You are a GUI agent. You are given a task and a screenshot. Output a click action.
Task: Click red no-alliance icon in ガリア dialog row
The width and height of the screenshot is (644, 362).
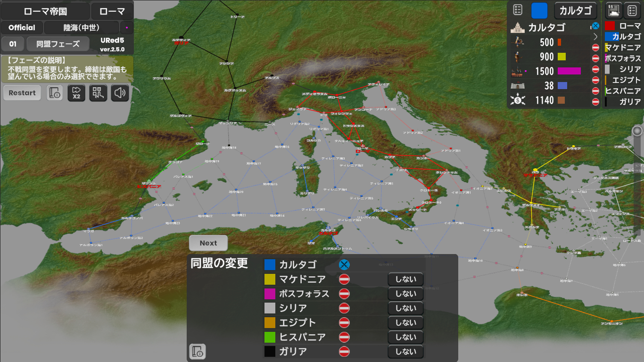(x=344, y=352)
